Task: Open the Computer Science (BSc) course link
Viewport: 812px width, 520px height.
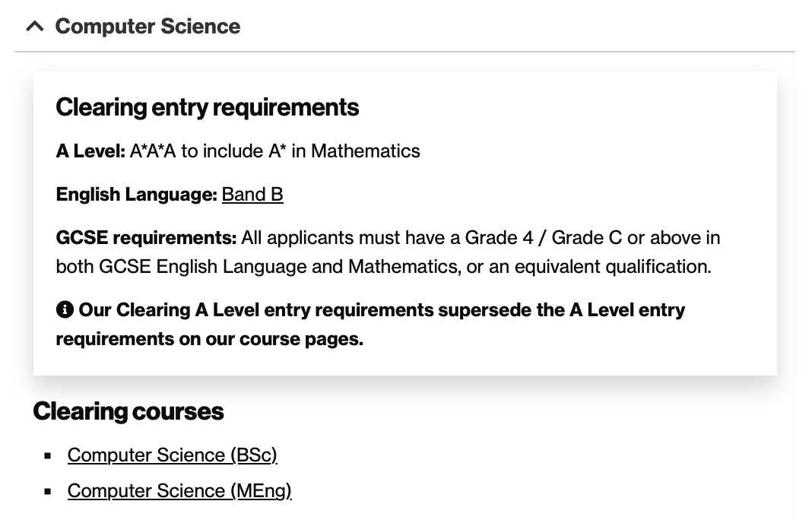Action: 172,455
